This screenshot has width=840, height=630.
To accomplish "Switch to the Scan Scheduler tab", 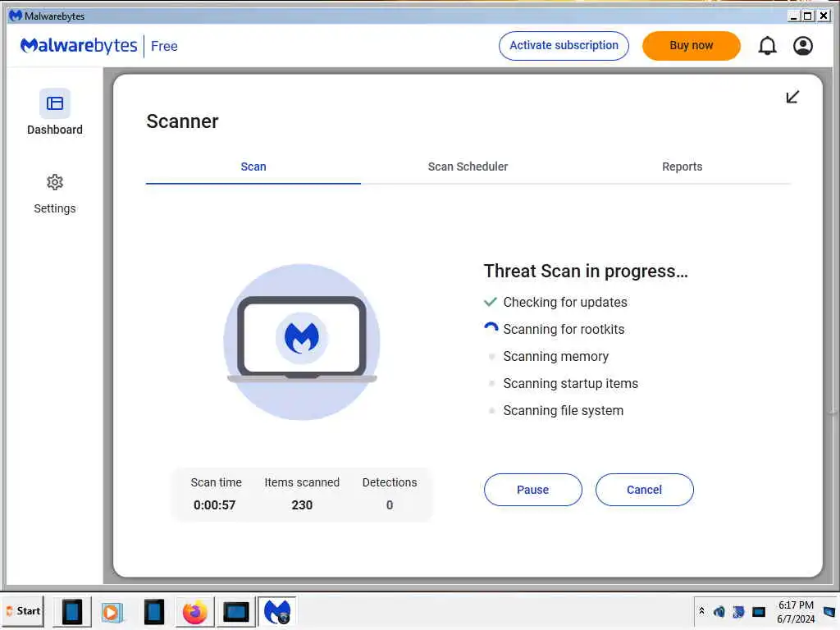I will pyautogui.click(x=468, y=167).
